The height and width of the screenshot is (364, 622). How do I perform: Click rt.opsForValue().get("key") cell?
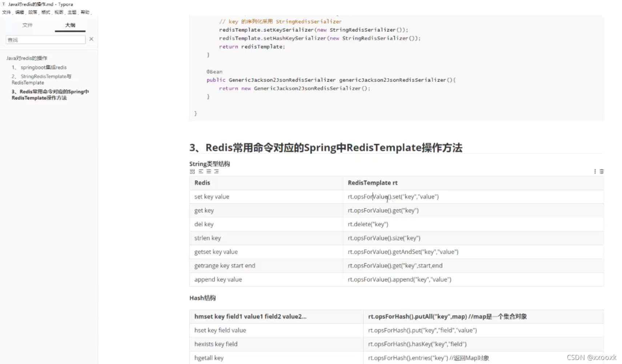coord(473,210)
